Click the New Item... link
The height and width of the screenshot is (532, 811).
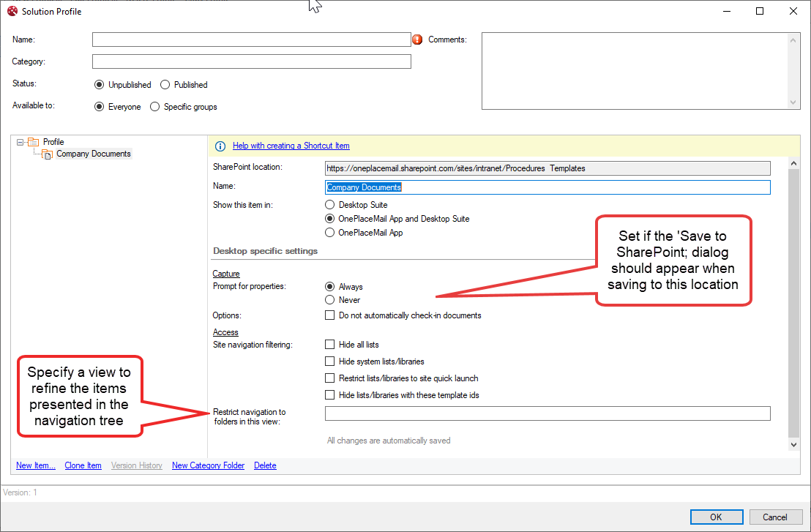click(35, 465)
